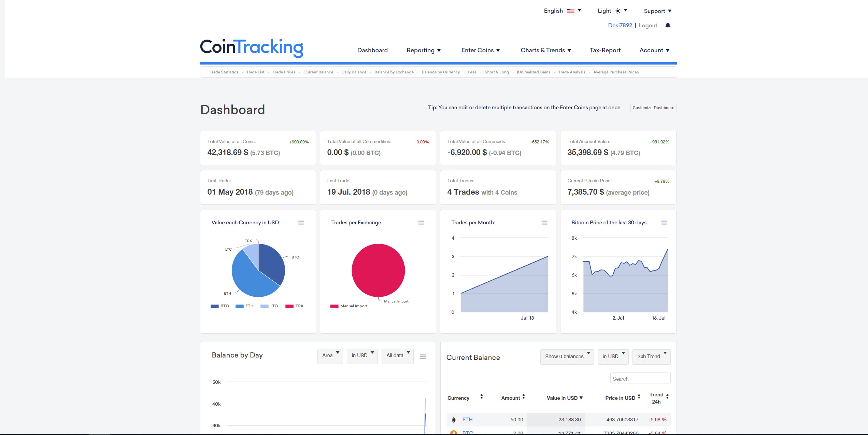Expand the Area chart type dropdown

(x=330, y=356)
